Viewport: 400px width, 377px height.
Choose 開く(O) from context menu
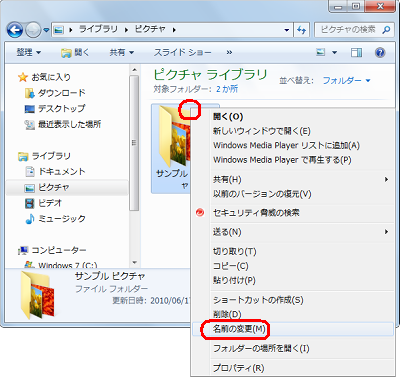(228, 117)
